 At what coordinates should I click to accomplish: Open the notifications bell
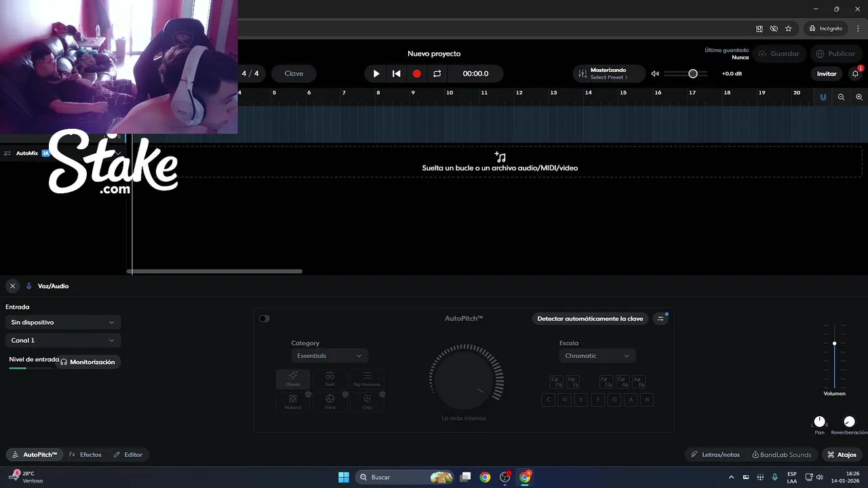pos(855,74)
